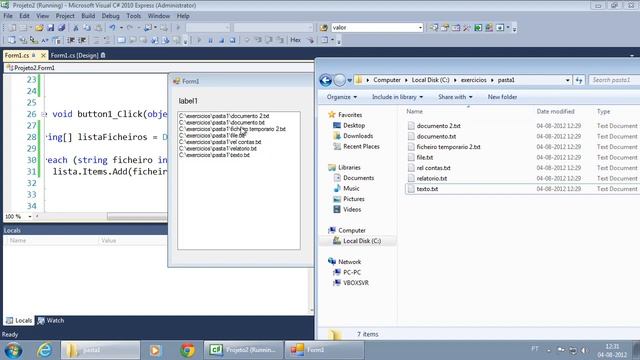Open the Include in library dropdown

398,97
